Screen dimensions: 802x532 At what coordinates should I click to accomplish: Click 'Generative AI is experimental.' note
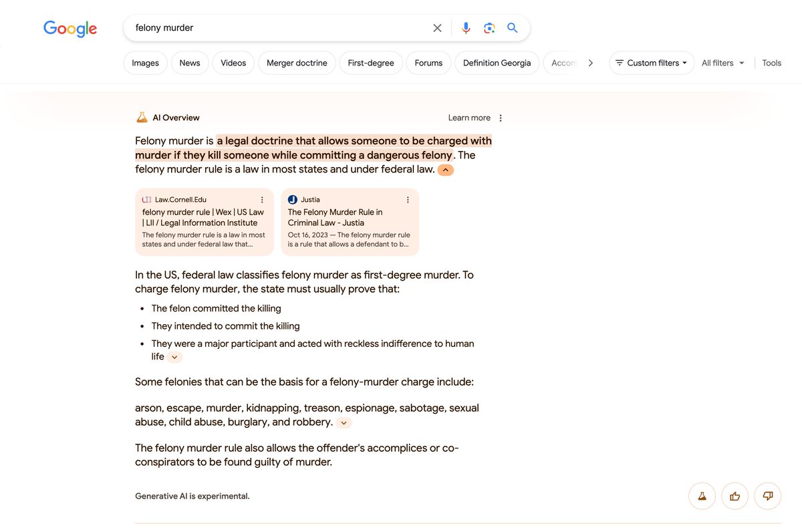tap(192, 496)
